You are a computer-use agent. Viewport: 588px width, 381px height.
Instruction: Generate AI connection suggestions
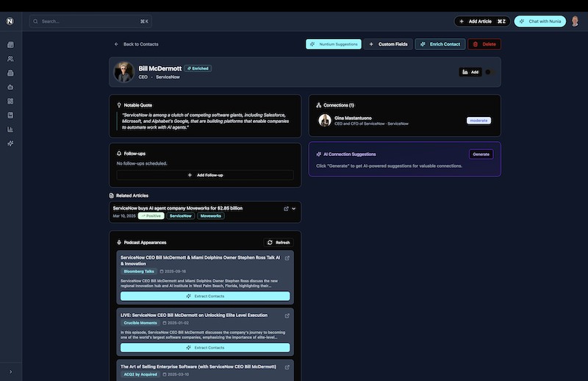481,154
